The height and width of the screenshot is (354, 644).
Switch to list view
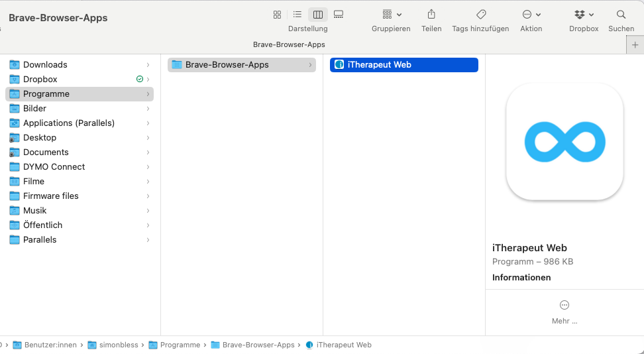coord(297,15)
